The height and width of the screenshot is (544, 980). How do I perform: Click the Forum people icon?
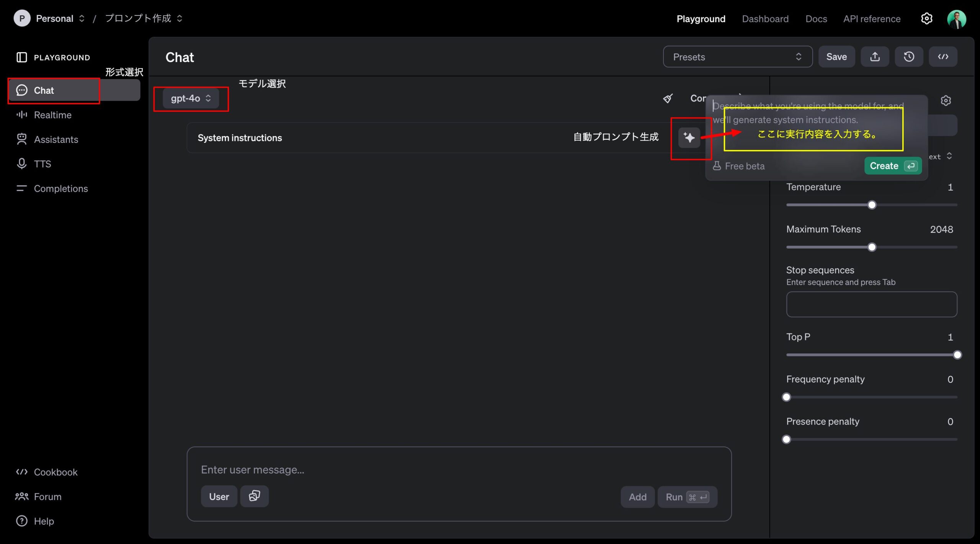point(22,496)
